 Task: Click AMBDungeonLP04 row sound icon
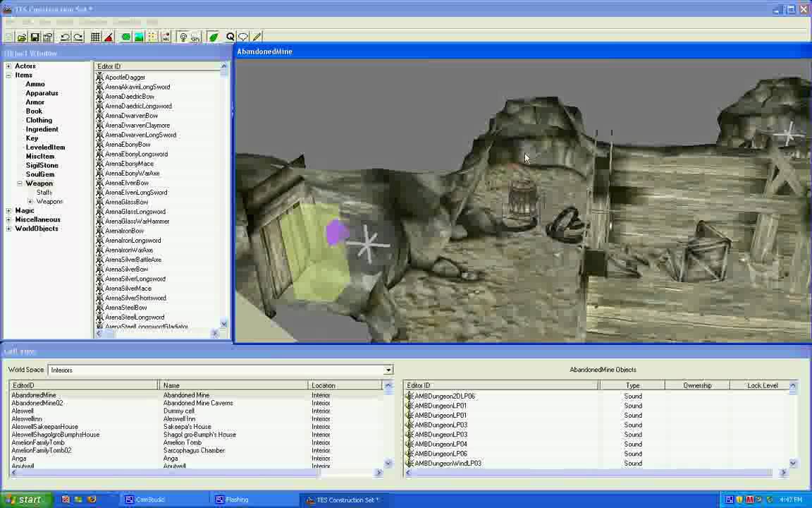pyautogui.click(x=409, y=445)
